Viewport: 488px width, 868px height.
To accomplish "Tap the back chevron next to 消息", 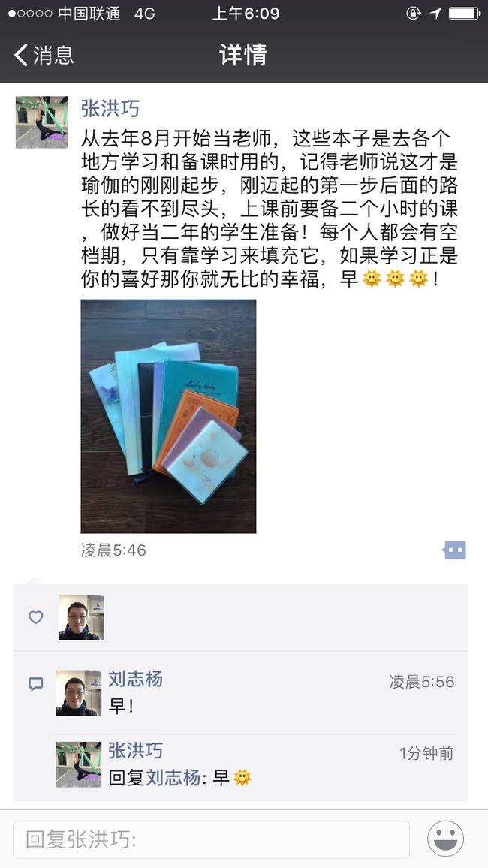I will click(x=21, y=55).
